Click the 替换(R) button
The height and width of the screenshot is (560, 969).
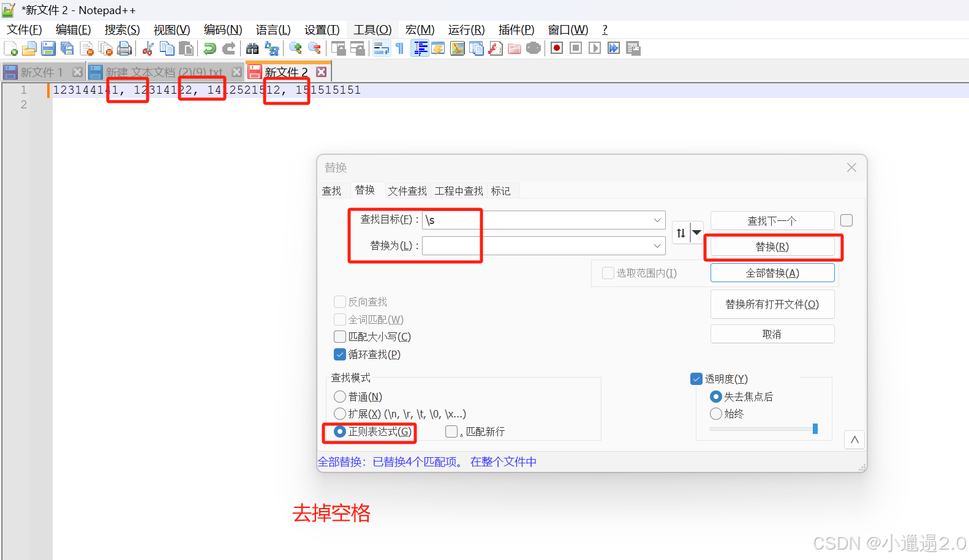(x=772, y=247)
